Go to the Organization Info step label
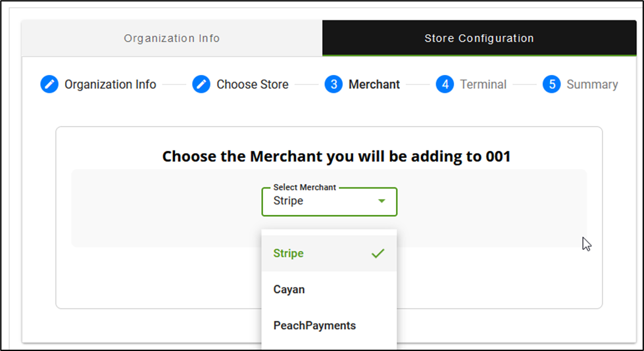Screen dimensions: 644x351 point(111,84)
